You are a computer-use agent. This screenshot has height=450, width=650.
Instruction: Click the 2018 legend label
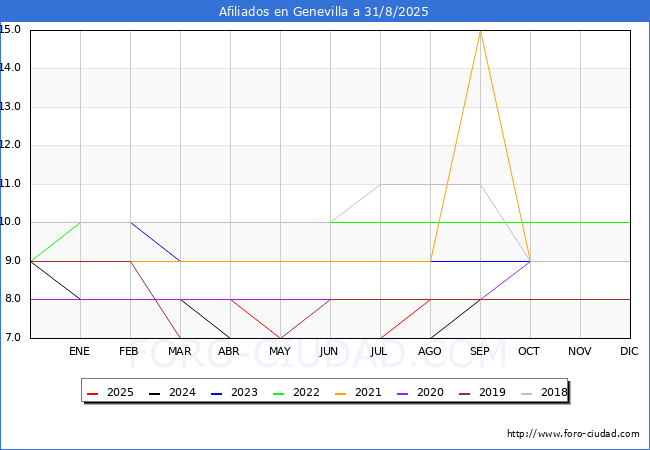pos(553,393)
